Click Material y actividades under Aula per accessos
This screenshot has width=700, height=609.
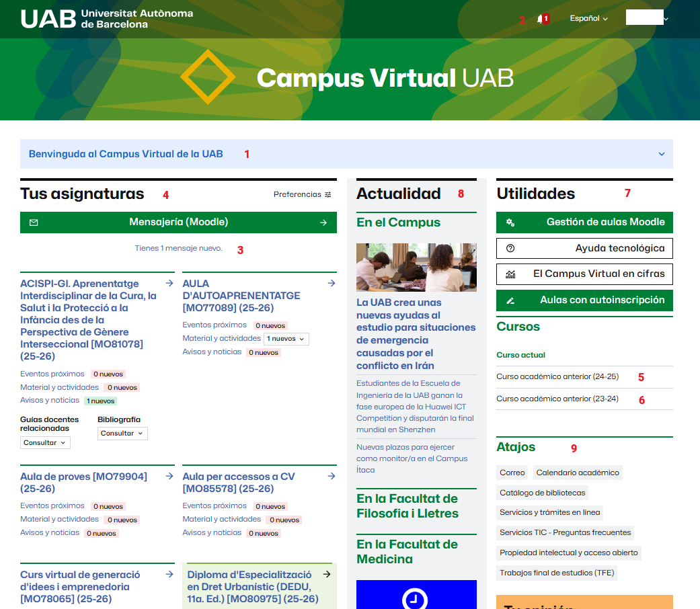point(221,519)
